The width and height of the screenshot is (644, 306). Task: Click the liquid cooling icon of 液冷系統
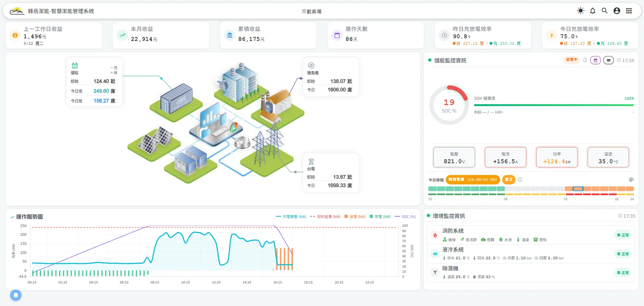click(435, 254)
